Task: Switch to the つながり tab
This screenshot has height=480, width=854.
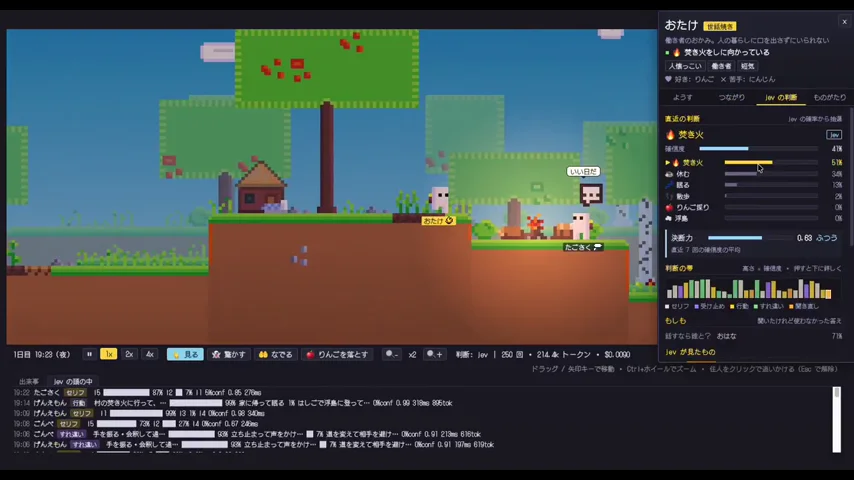Action: tap(731, 98)
